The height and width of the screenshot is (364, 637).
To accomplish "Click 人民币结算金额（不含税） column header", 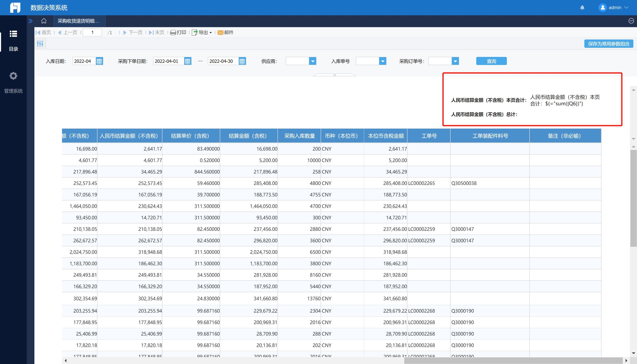I will 130,136.
